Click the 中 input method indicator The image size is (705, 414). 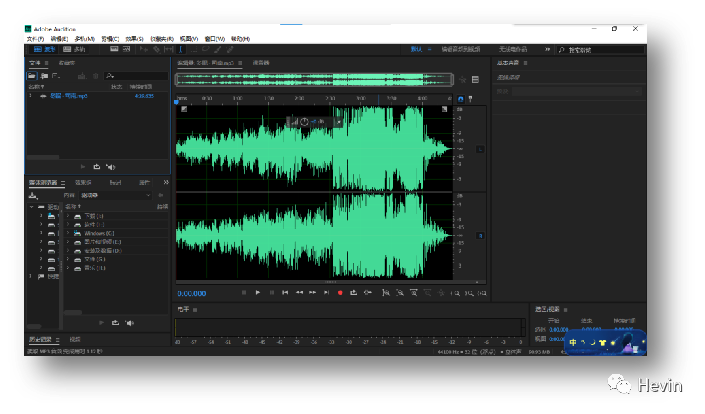573,343
